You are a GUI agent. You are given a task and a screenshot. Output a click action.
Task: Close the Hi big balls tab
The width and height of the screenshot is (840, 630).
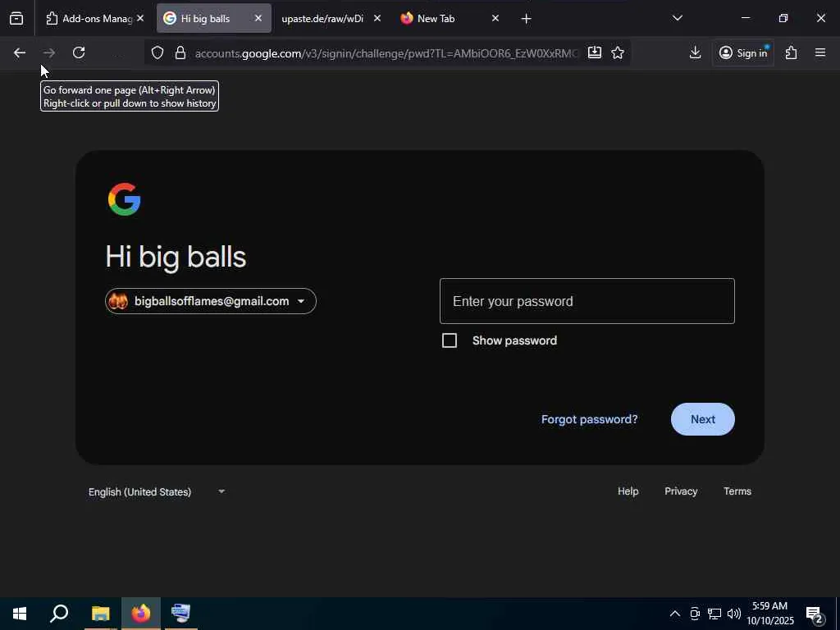[258, 19]
